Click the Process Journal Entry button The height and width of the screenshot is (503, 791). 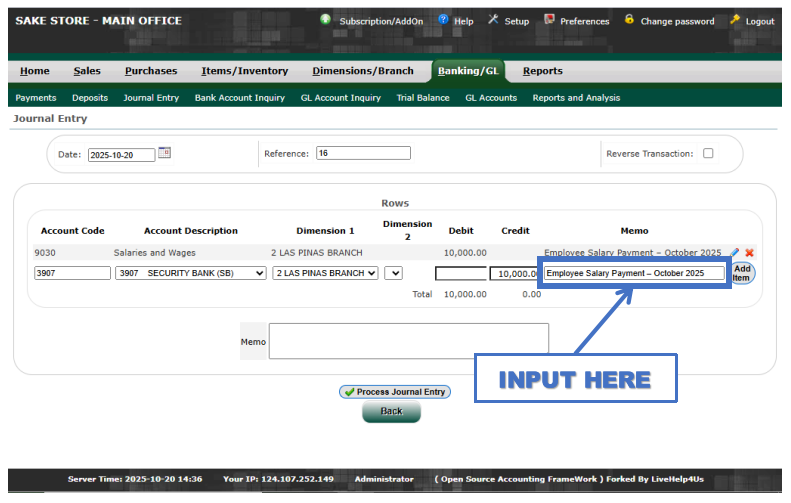(394, 392)
